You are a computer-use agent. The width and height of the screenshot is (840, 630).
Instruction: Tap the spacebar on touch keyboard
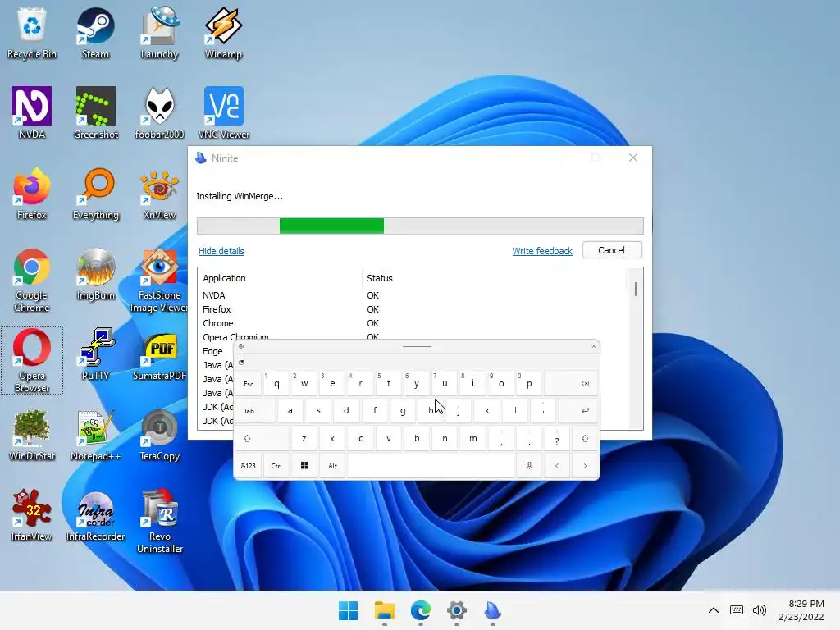tap(431, 466)
